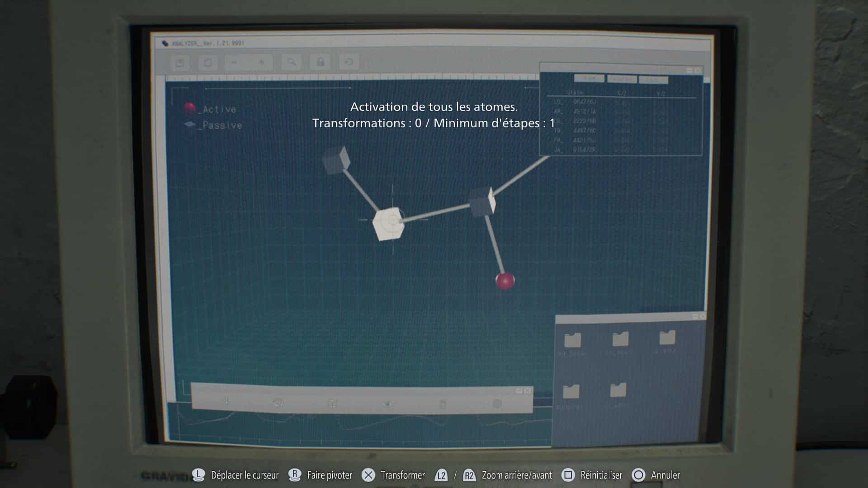The width and height of the screenshot is (868, 488).
Task: Click the circular-arrow reset toolbar icon
Action: [349, 62]
